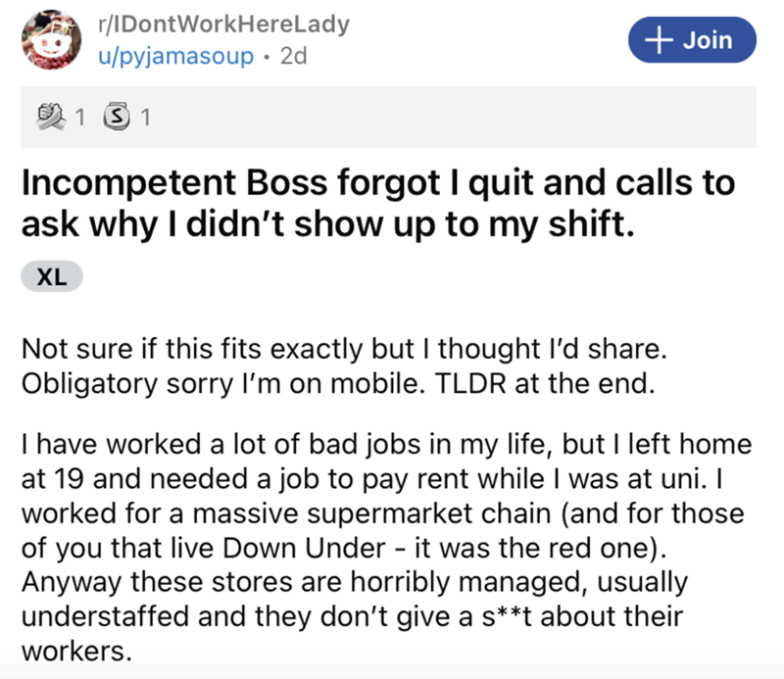Click the handshake award icon
The height and width of the screenshot is (679, 784).
[x=49, y=120]
